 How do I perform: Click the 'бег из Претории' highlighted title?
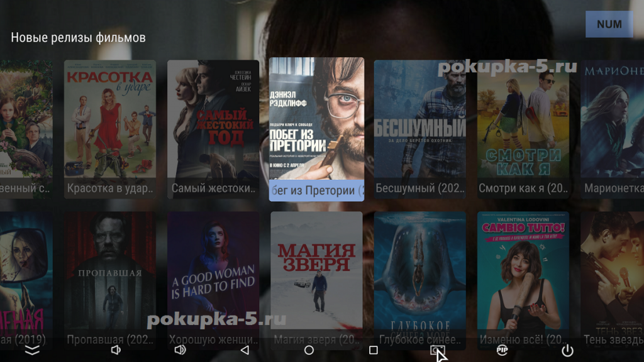coord(317,190)
